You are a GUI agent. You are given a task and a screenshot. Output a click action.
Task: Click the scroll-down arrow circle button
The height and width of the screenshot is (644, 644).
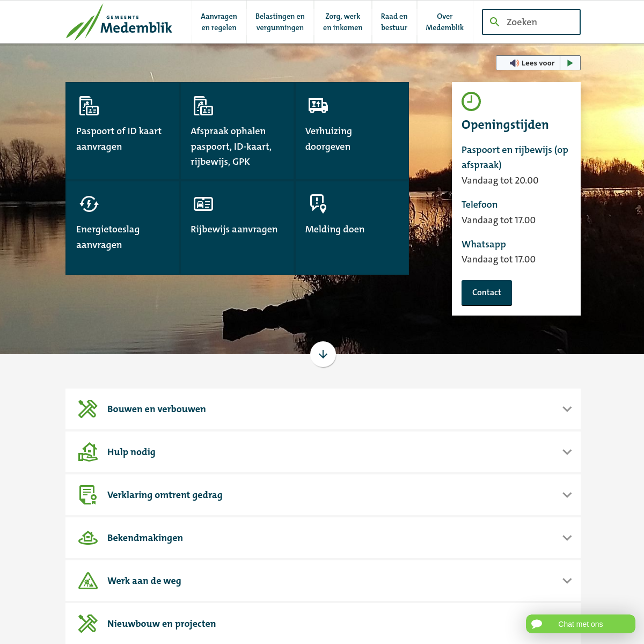[x=323, y=354]
